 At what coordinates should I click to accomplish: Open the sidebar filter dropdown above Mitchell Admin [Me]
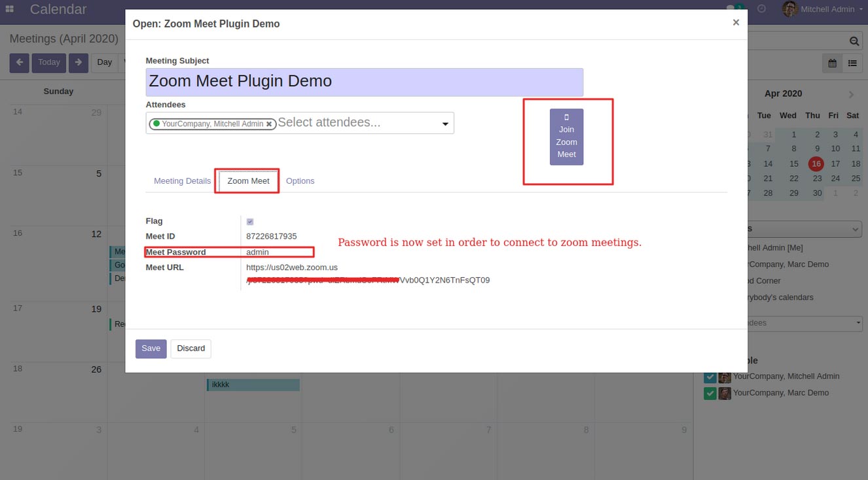[805, 230]
